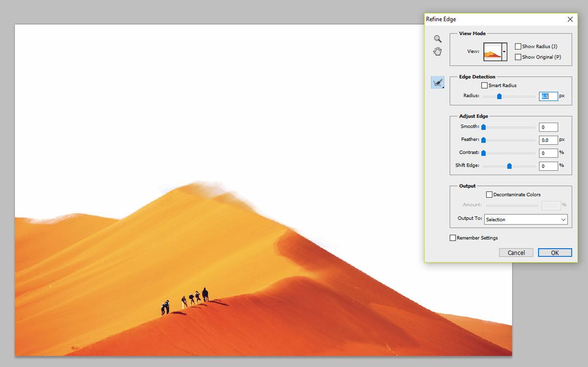588x367 pixels.
Task: Click the View mode preview thumbnail
Action: (x=491, y=51)
